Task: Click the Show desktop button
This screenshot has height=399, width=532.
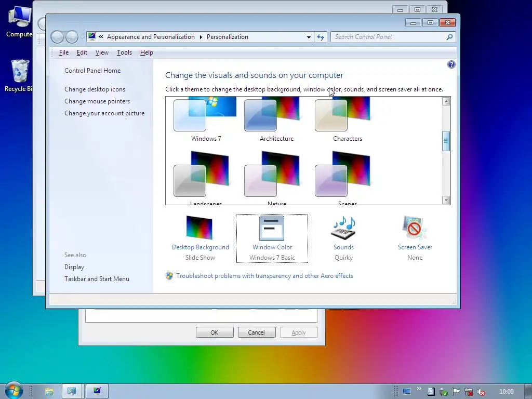Action: pos(528,392)
